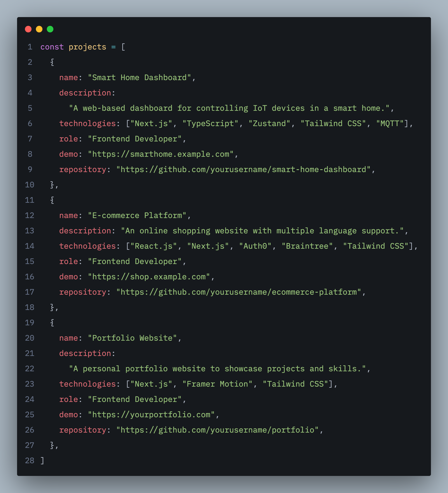448x493 pixels.
Task: Click the 'technologies' key on line 6
Action: click(x=87, y=123)
